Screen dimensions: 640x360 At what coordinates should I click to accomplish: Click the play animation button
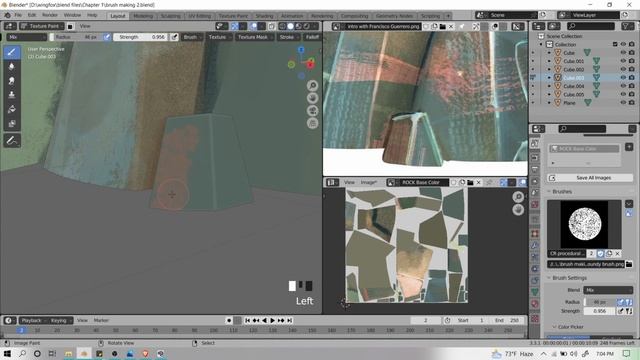(x=273, y=321)
